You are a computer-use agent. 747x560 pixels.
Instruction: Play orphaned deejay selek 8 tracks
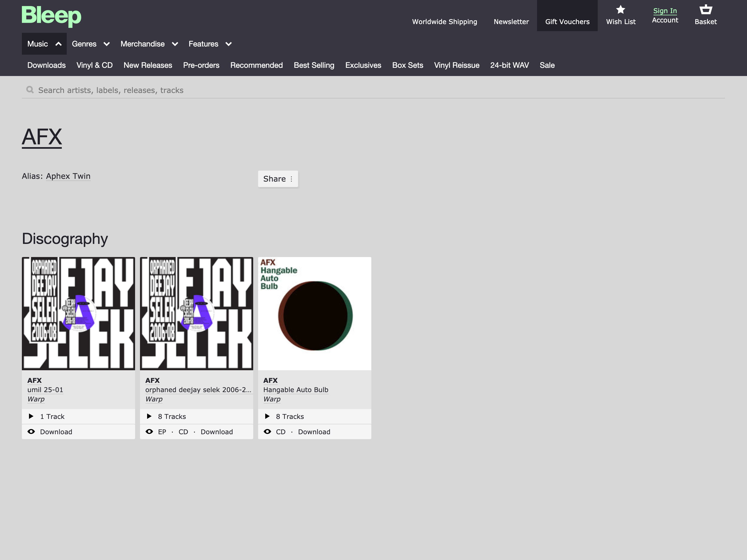149,416
